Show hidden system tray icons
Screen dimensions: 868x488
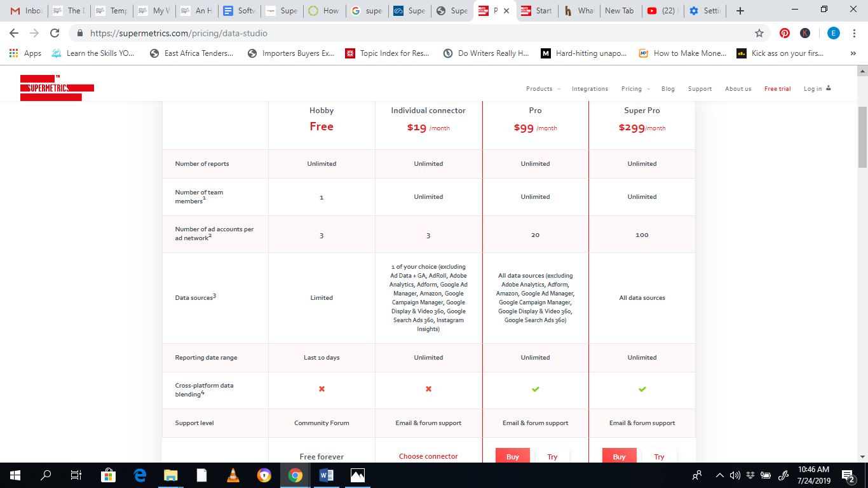(720, 475)
